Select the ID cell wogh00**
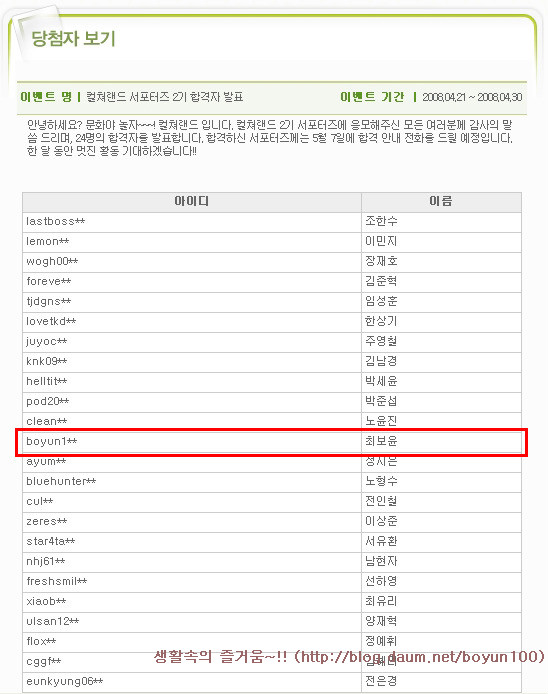 [192, 262]
